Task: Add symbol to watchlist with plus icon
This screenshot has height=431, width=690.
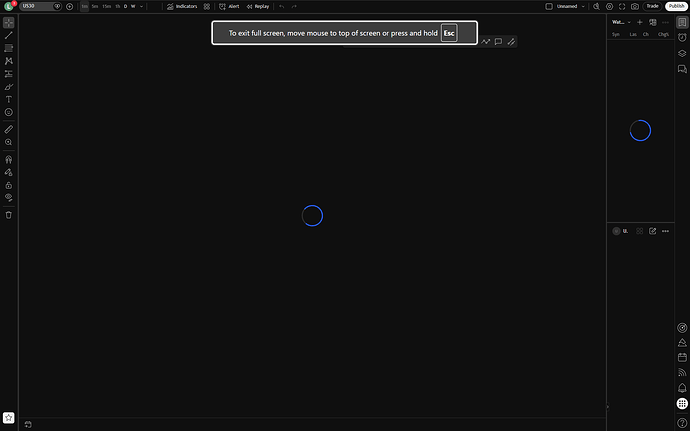Action: pyautogui.click(x=640, y=22)
